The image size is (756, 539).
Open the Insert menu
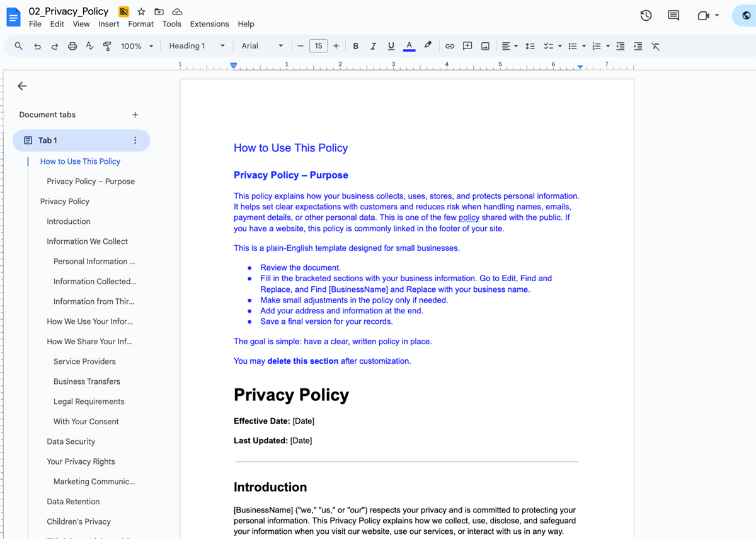pyautogui.click(x=109, y=24)
